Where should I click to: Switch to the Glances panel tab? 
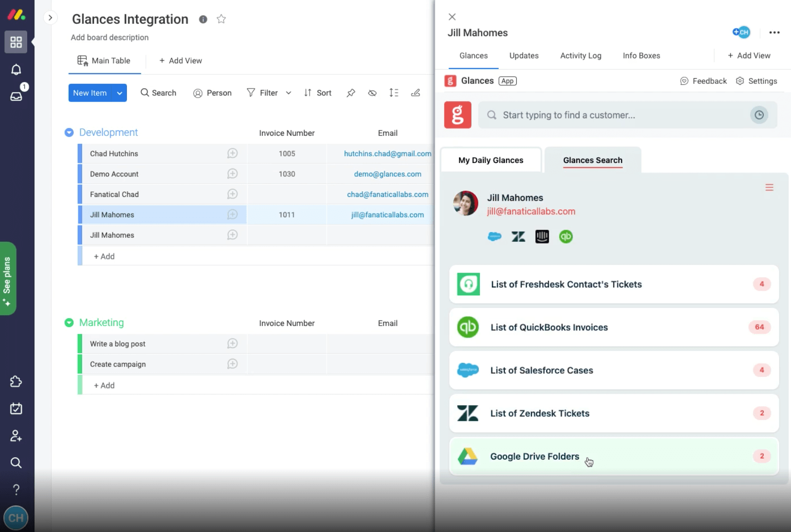coord(473,56)
